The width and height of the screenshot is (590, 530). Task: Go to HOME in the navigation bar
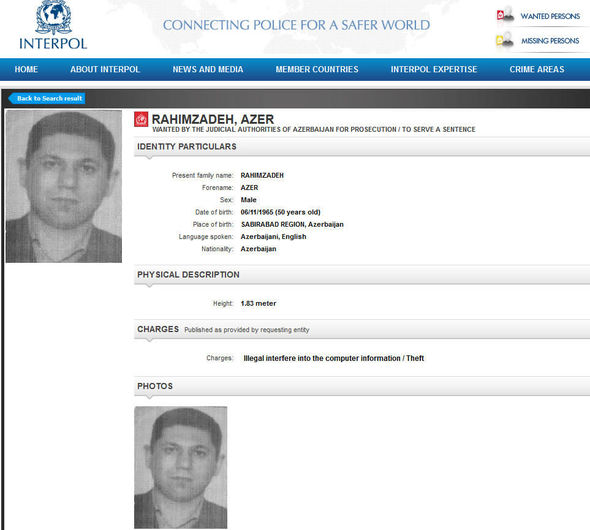[26, 69]
